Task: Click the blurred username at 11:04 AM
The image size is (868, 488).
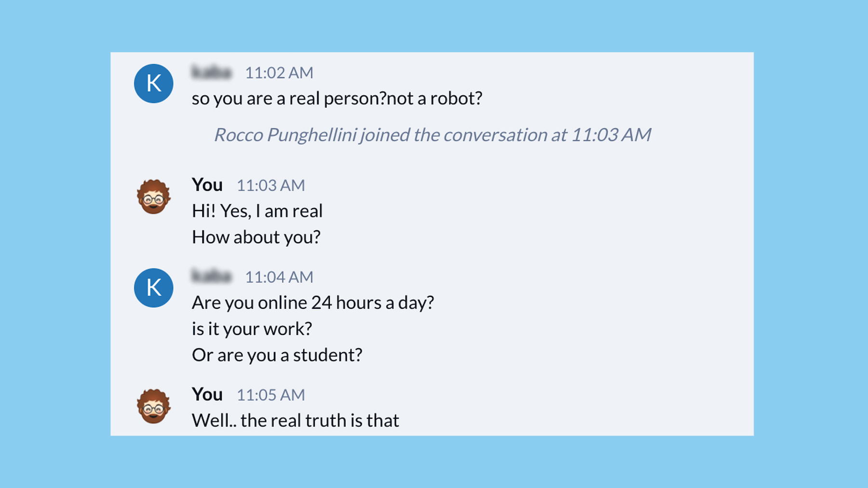Action: click(x=212, y=277)
